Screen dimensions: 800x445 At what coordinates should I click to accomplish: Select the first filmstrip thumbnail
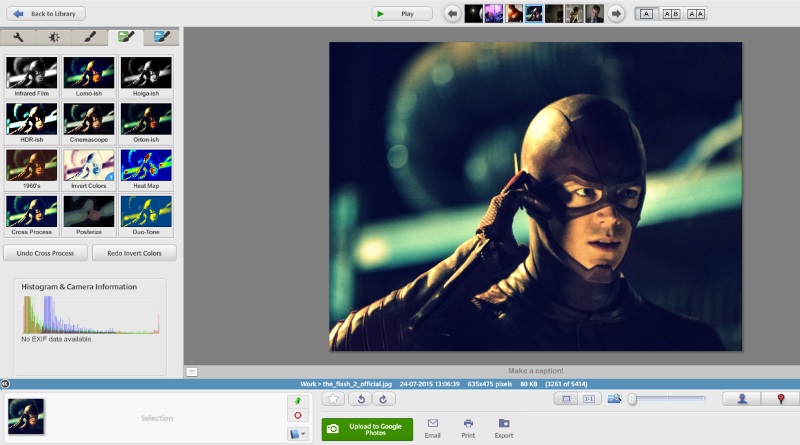[x=473, y=14]
